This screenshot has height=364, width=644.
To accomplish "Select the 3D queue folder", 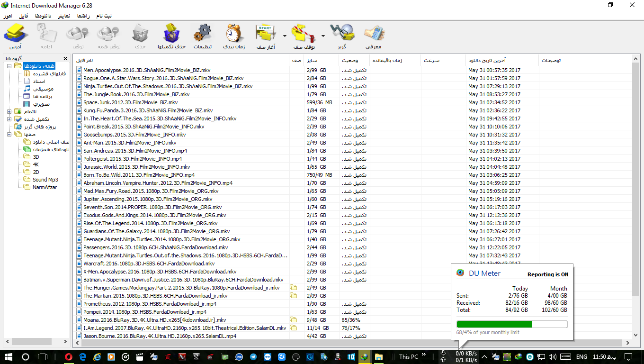I will [32, 157].
